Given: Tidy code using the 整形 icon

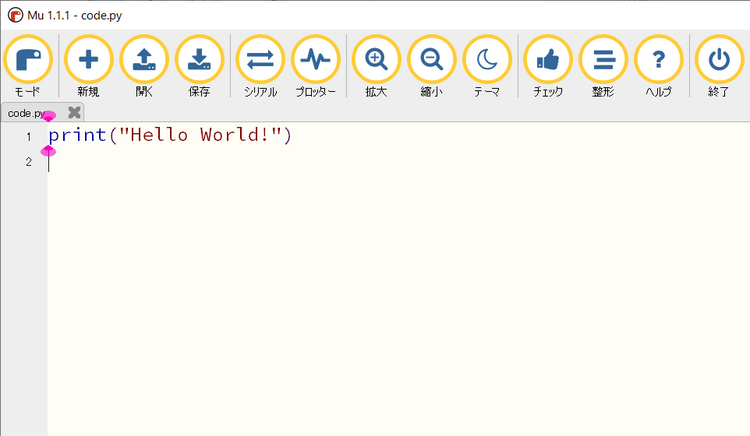Looking at the screenshot, I should (603, 61).
